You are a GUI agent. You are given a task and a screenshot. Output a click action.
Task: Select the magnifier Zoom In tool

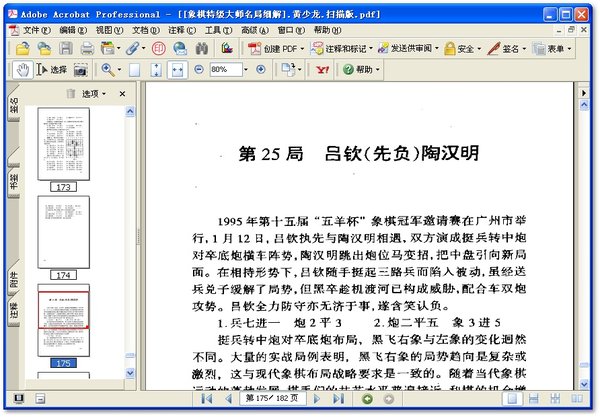[x=108, y=70]
